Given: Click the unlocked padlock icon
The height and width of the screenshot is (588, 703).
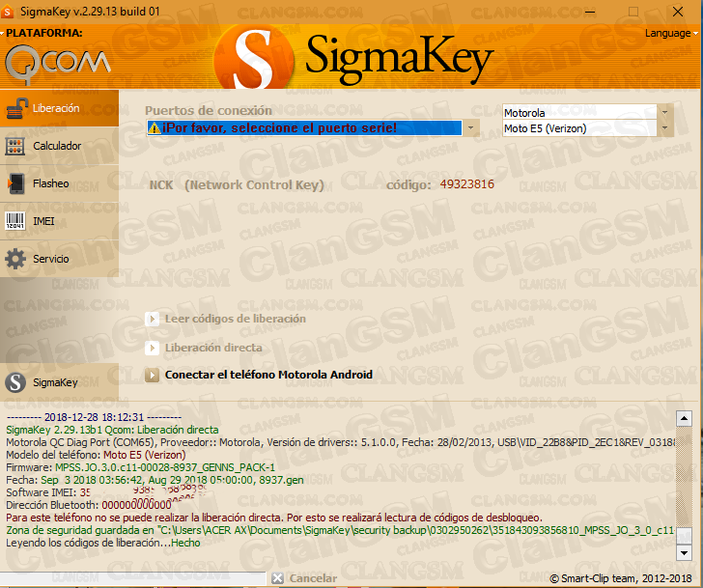Looking at the screenshot, I should pyautogui.click(x=16, y=108).
